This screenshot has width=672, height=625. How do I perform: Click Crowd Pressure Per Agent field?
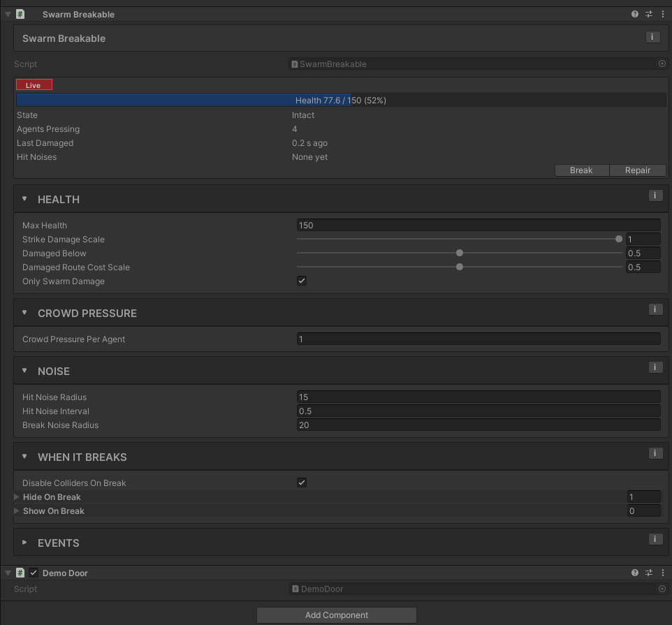tap(479, 339)
